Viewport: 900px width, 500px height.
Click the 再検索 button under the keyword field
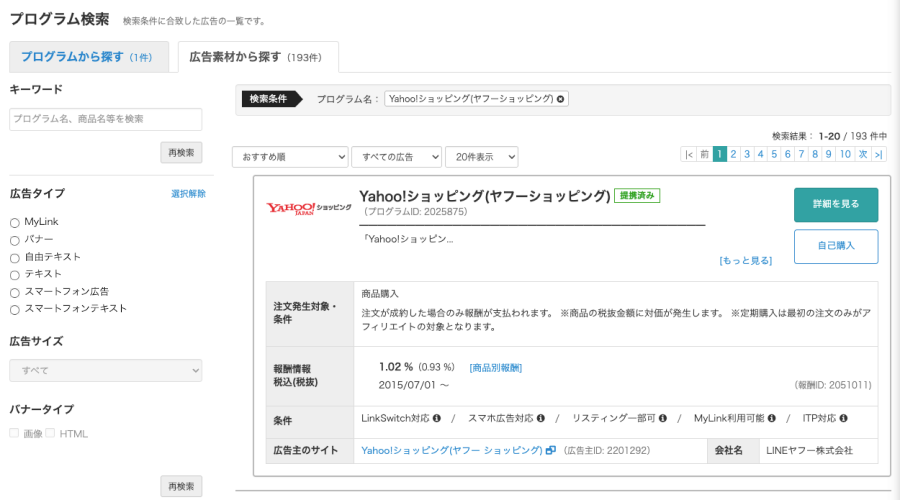181,153
